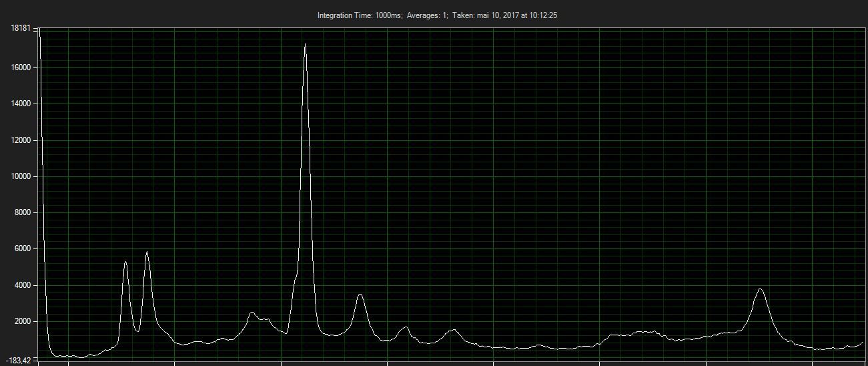Click the y-axis label 14000
Viewport: 868px width, 366px height.
coord(21,104)
